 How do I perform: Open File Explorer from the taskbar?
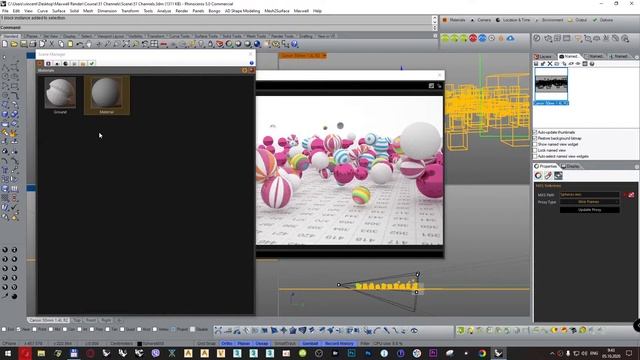click(41, 353)
